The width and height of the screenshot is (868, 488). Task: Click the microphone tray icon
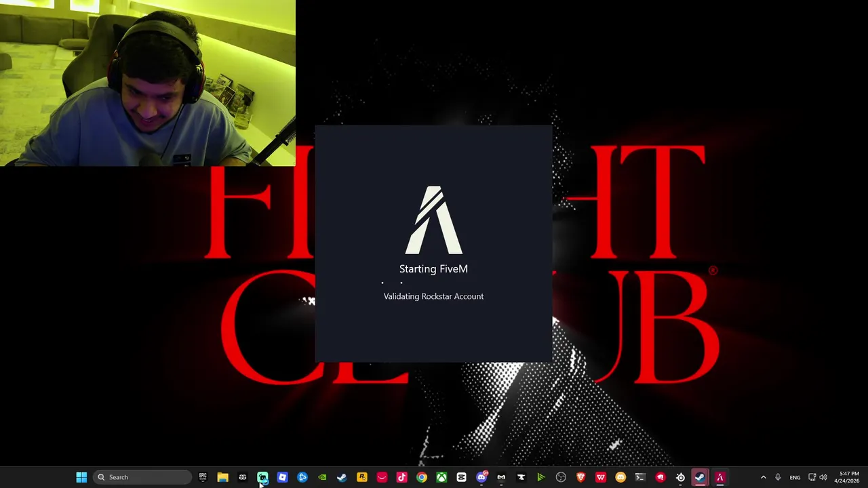(x=778, y=477)
